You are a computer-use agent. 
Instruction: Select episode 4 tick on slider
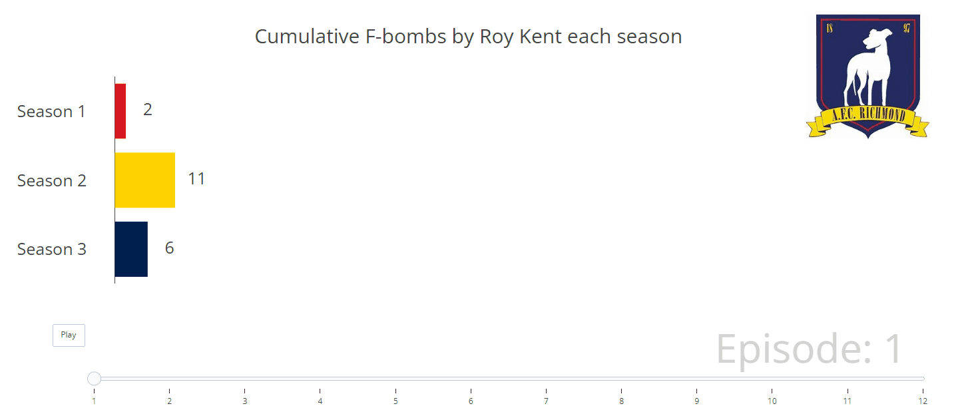[x=320, y=379]
